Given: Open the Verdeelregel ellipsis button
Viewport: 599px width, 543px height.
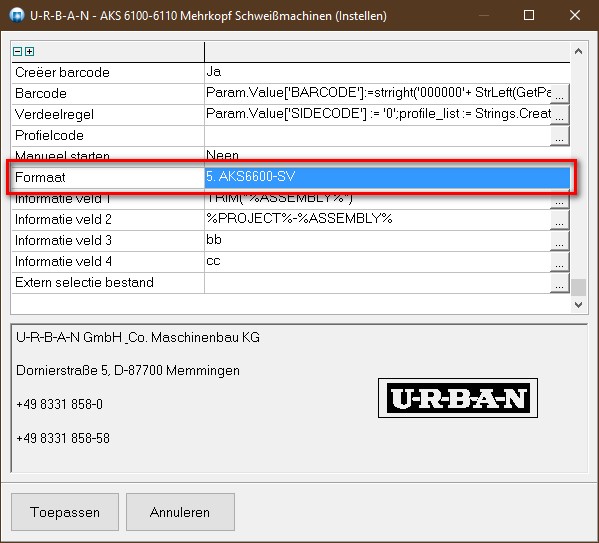Looking at the screenshot, I should point(560,115).
